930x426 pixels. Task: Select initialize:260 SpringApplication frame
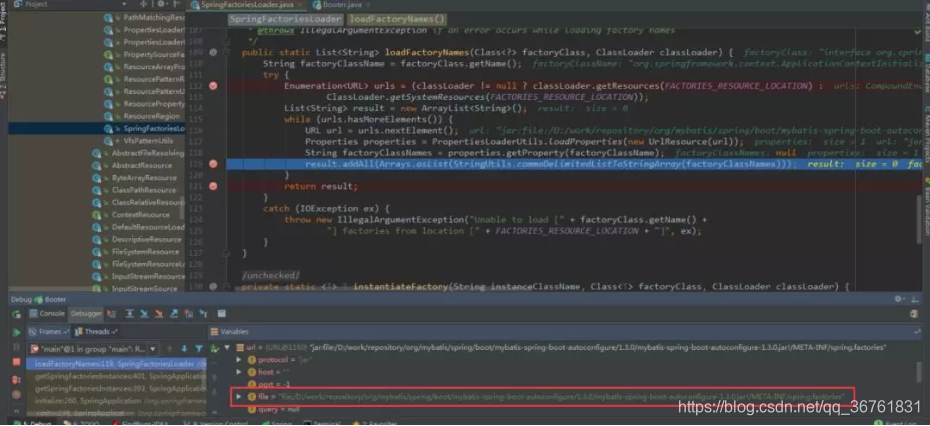point(116,401)
